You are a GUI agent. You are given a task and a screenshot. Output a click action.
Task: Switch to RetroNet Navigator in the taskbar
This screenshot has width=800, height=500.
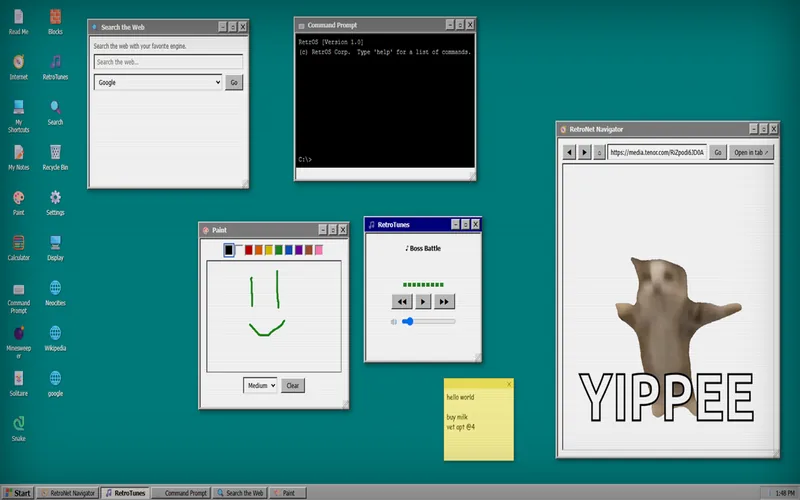point(68,493)
